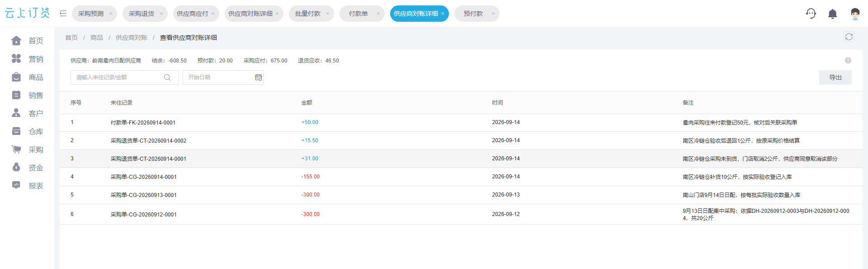Viewport: 868px width, 269px height.
Task: Click the 备注 column header
Action: click(x=688, y=103)
